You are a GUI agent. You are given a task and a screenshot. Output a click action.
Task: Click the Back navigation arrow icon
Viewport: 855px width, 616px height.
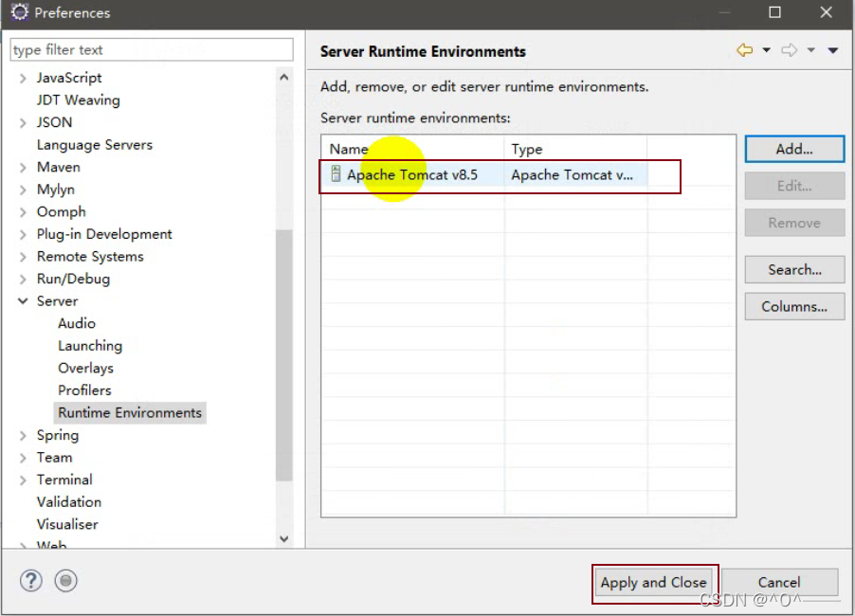click(744, 50)
